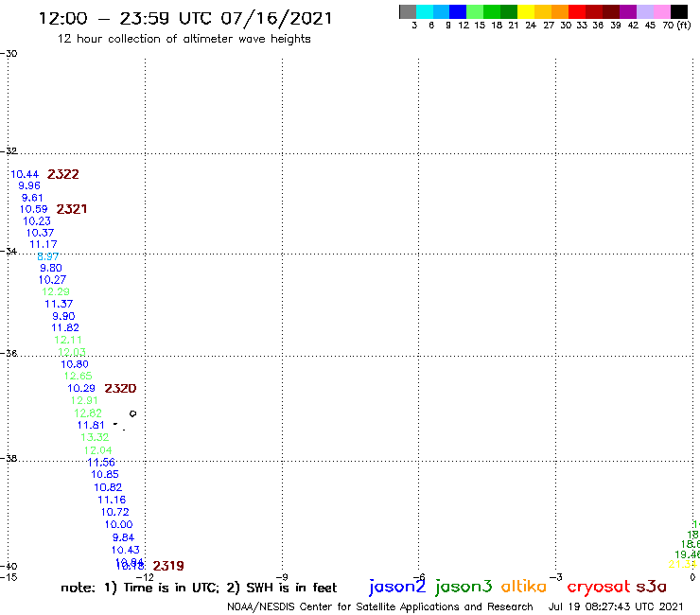Pick the orange swatch in the color scale
This screenshot has width=700, height=615.
pyautogui.click(x=560, y=11)
